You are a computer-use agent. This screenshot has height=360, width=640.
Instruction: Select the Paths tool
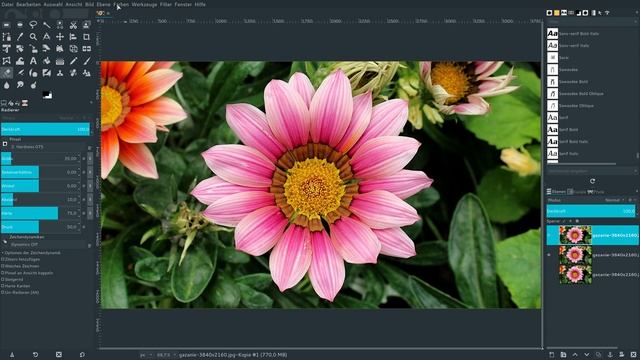(7, 37)
